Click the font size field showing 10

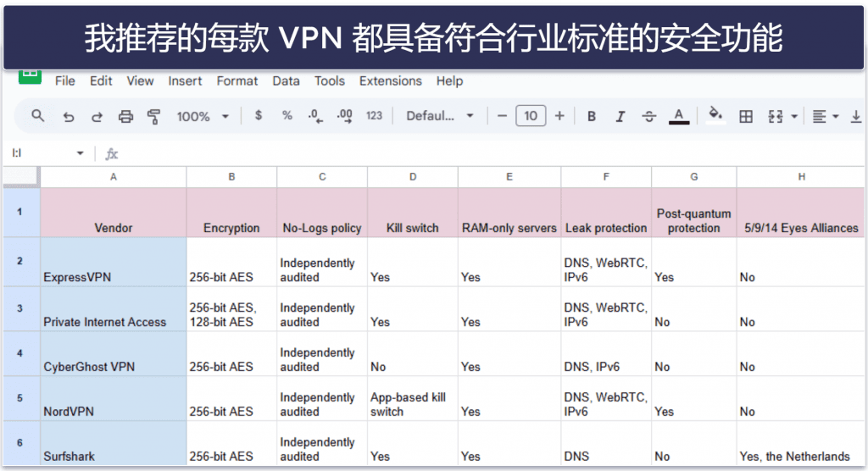click(x=531, y=116)
